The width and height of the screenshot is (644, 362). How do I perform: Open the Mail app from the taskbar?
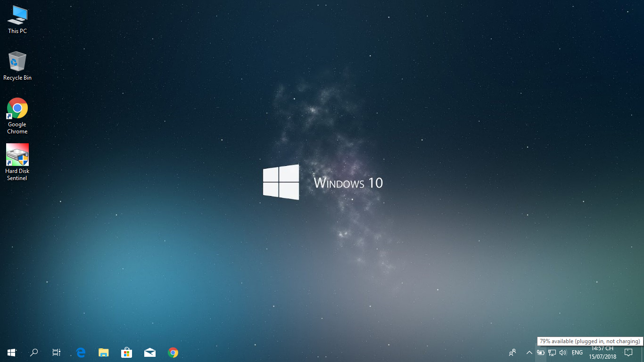click(x=150, y=352)
